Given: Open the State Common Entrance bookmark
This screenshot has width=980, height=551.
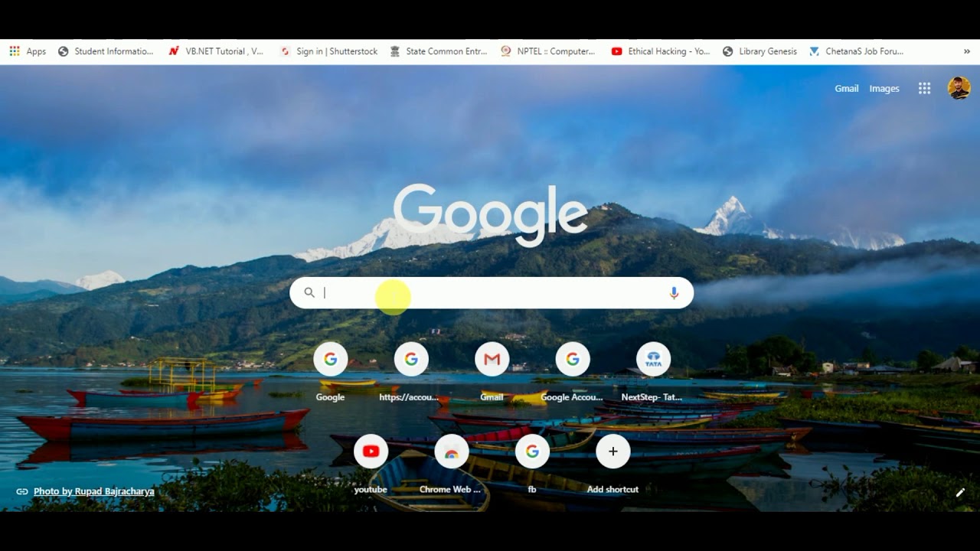Looking at the screenshot, I should click(x=439, y=51).
